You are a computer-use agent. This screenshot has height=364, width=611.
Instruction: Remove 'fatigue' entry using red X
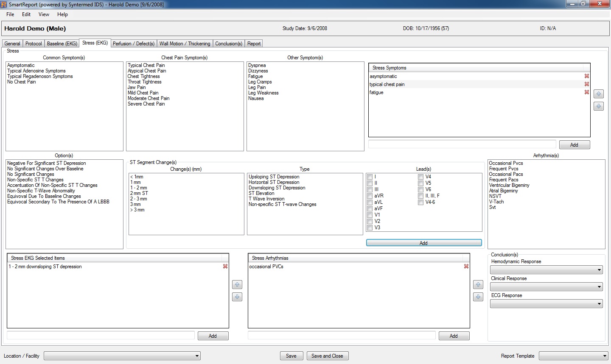tap(587, 92)
